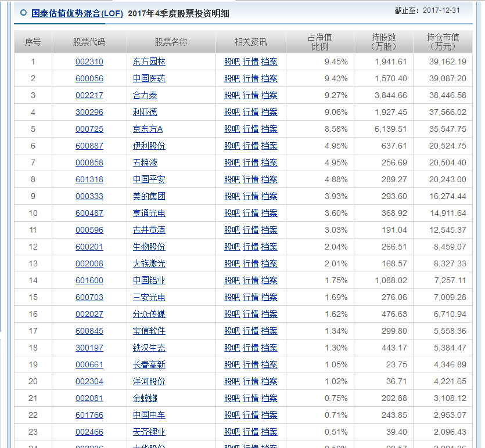This screenshot has width=485, height=448.
Task: Open the 亨通光电 stock name link
Action: pos(149,213)
